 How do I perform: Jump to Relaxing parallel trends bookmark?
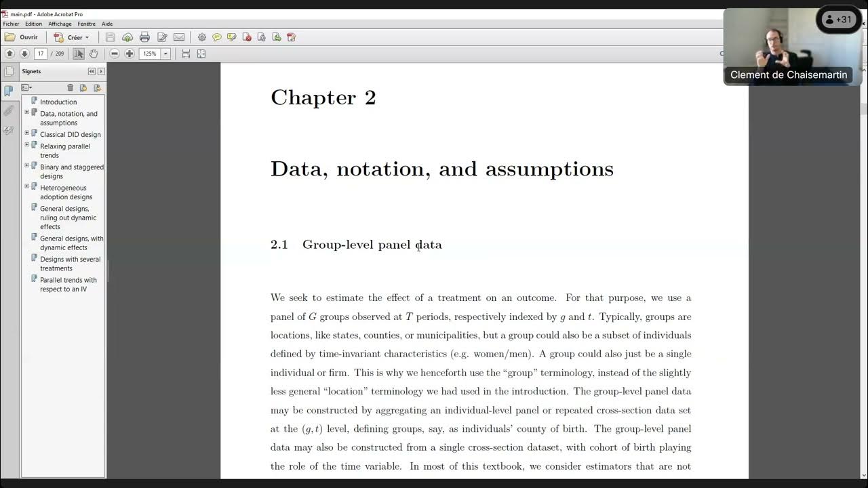(x=65, y=150)
